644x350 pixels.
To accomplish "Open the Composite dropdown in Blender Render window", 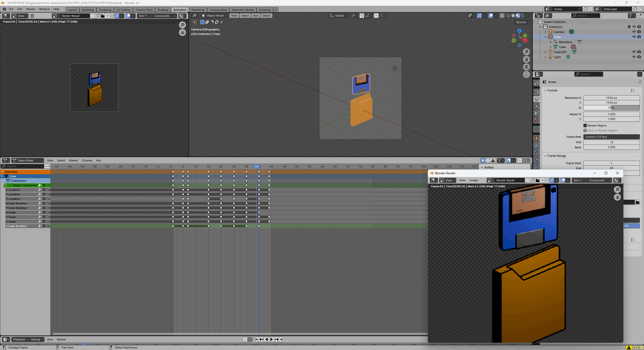I will 600,180.
